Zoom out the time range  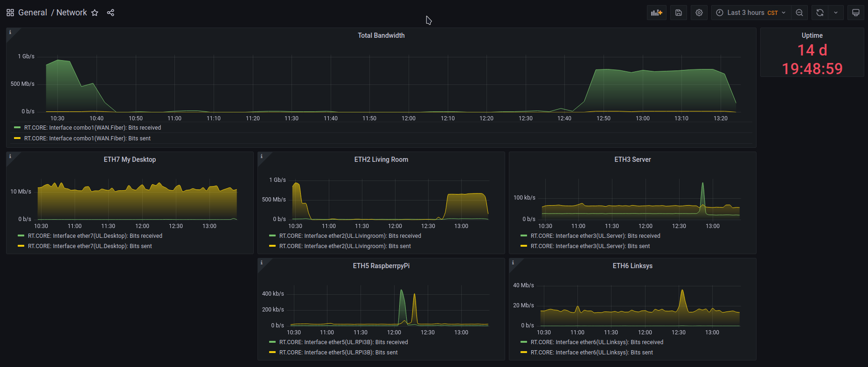[799, 13]
